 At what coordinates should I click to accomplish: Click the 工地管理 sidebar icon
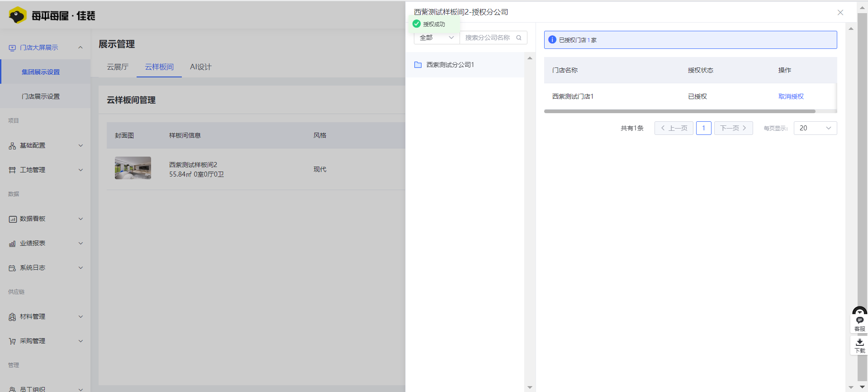[x=12, y=170]
